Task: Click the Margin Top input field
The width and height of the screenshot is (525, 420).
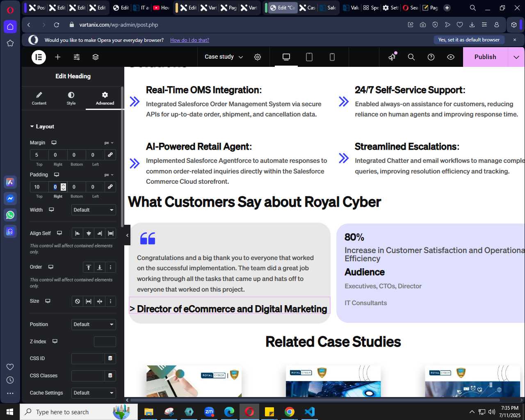Action: (x=39, y=155)
